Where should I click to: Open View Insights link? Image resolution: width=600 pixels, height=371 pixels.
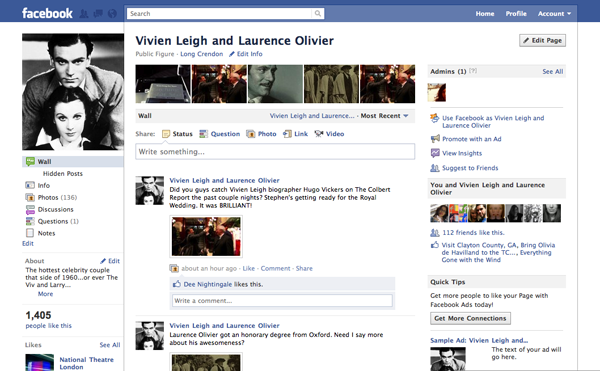click(x=462, y=153)
